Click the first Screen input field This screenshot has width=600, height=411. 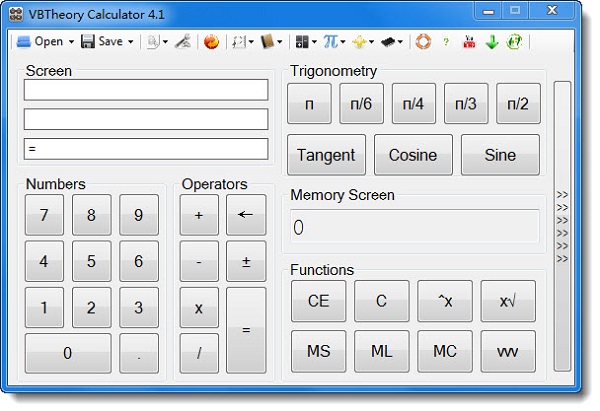click(x=146, y=90)
